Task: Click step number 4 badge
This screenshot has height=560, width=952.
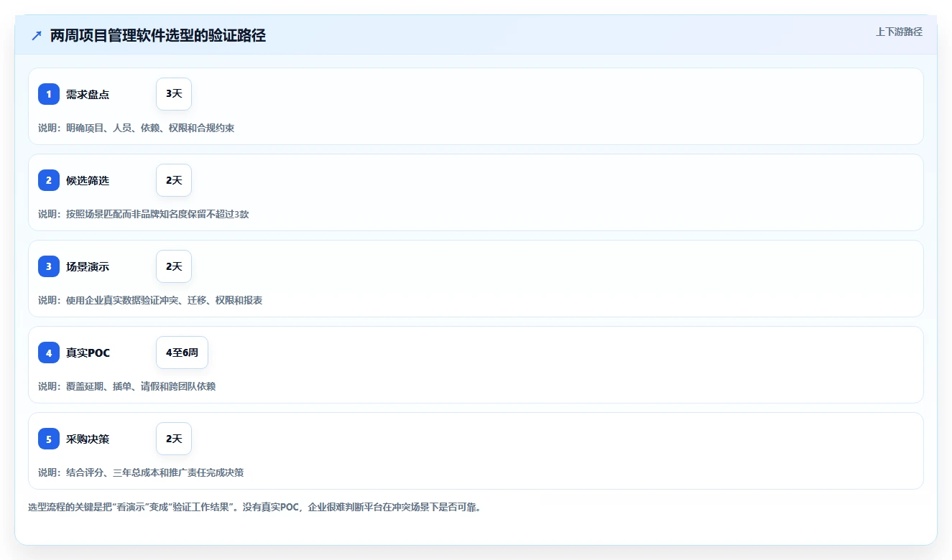Action: pyautogui.click(x=49, y=353)
